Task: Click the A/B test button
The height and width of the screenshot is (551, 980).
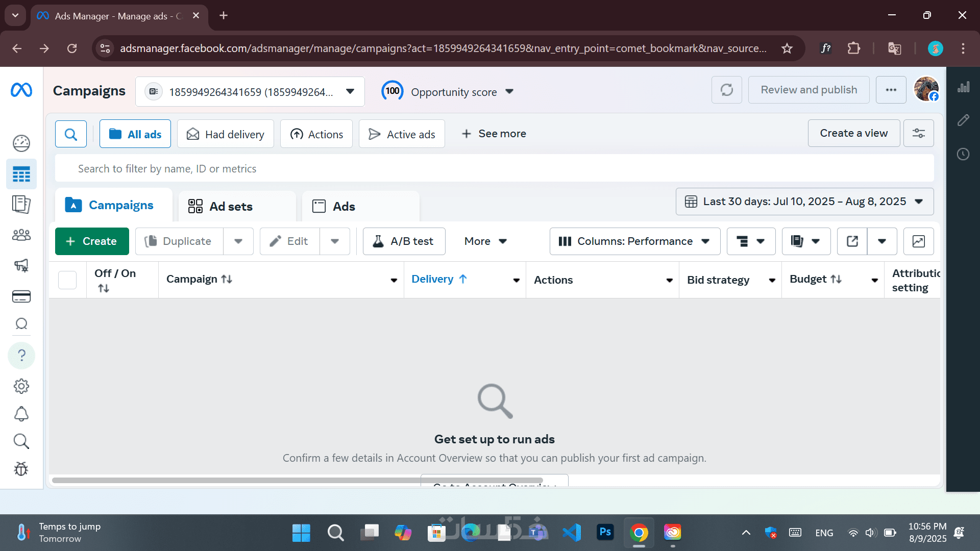Action: pyautogui.click(x=404, y=241)
